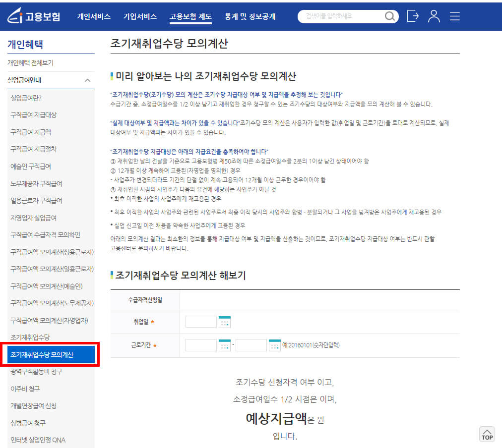Screen dimensions: 502x448
Task: Open the calendar for 근로기간 start date
Action: coord(226,344)
